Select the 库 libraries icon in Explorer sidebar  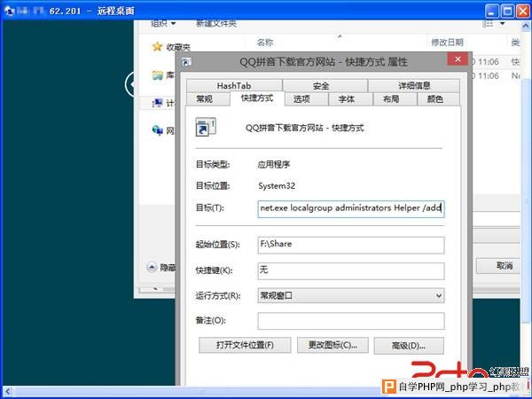click(x=158, y=75)
